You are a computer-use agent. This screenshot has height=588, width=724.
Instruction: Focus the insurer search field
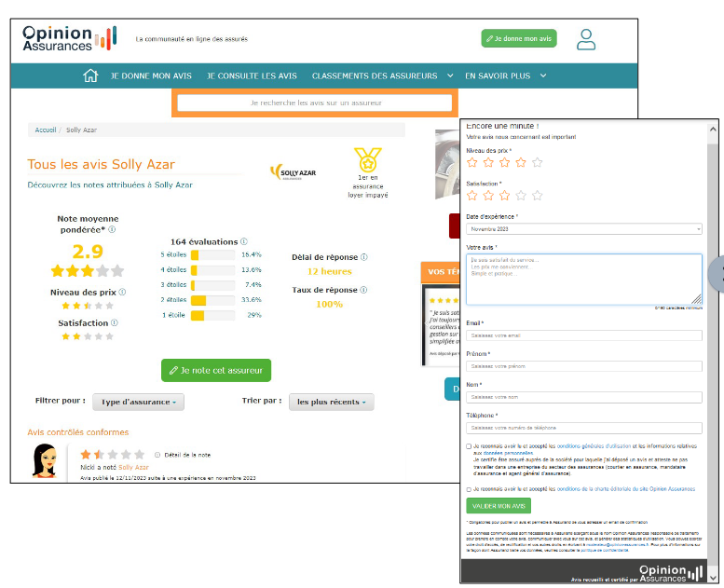[x=314, y=103]
